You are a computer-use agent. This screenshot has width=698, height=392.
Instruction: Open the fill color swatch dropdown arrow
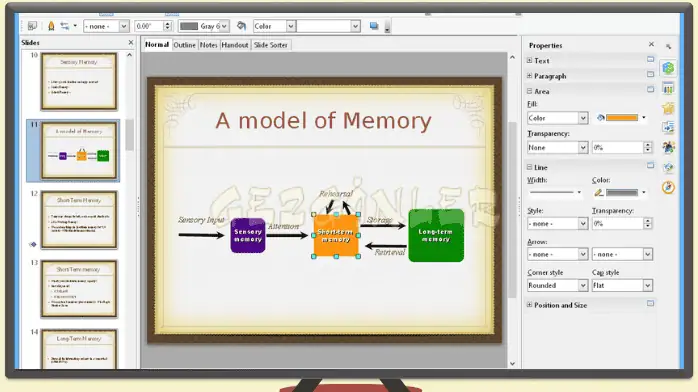coord(644,118)
